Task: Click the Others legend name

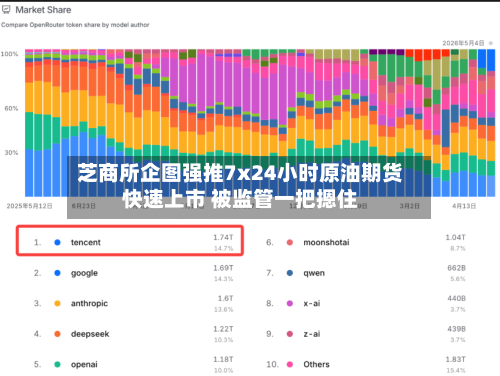Action: 316,364
